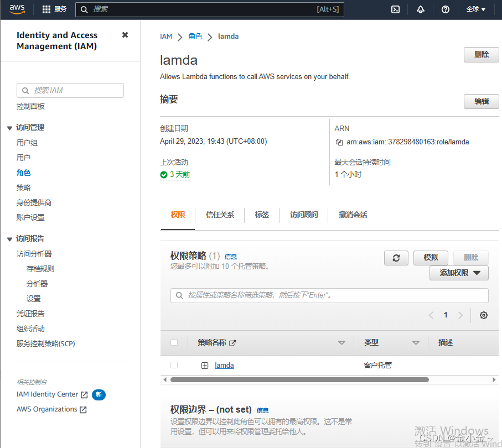Open 设置 under access analyzer

click(33, 299)
